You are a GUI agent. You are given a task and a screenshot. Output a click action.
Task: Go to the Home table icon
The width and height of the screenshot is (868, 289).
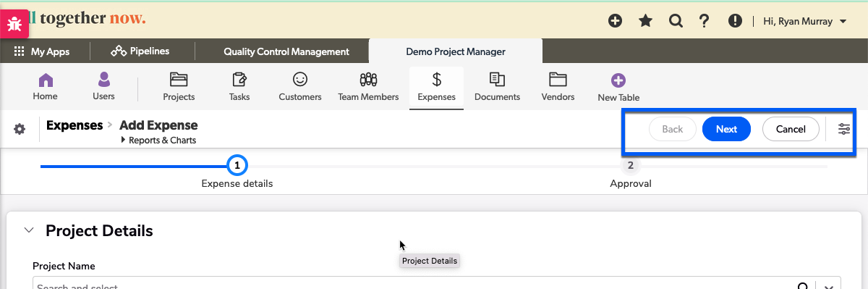(x=46, y=79)
